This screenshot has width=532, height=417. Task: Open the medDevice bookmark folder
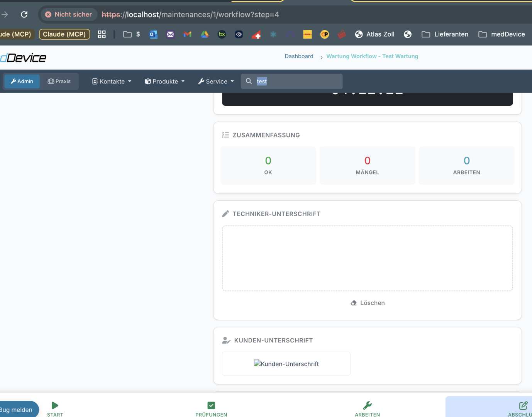[502, 34]
